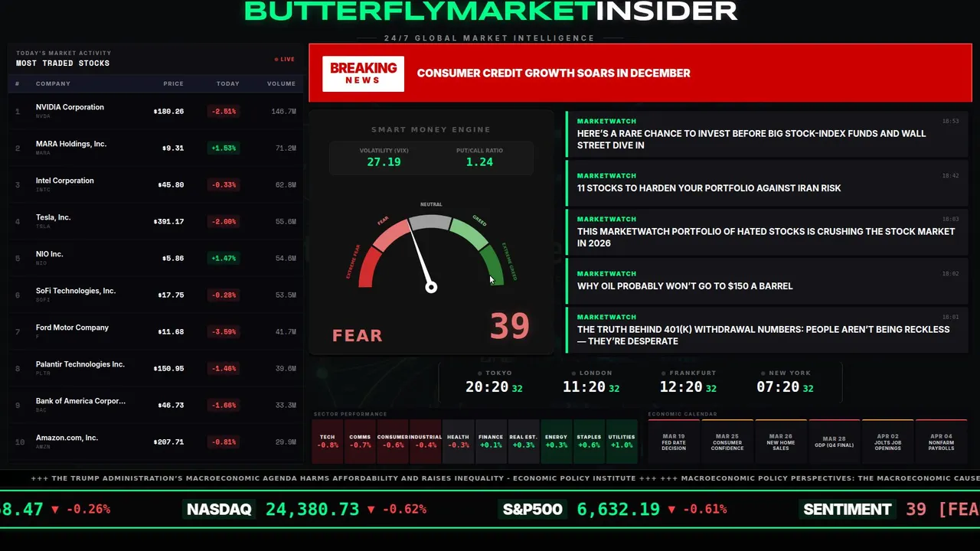The image size is (980, 551).
Task: Click NVIDIA's 146.7M volume value
Action: pos(283,111)
